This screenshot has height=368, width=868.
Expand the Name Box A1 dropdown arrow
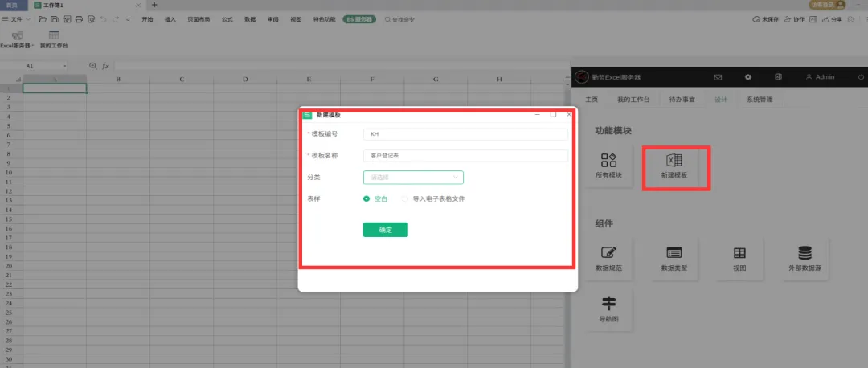pyautogui.click(x=65, y=66)
